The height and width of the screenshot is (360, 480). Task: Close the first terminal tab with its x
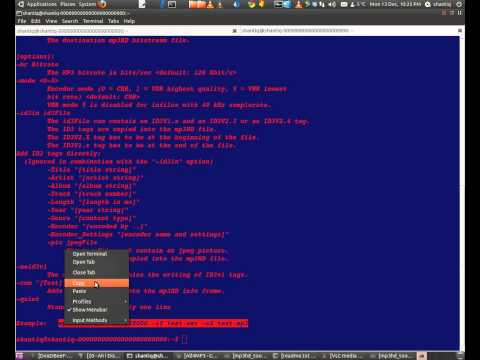coord(234,31)
